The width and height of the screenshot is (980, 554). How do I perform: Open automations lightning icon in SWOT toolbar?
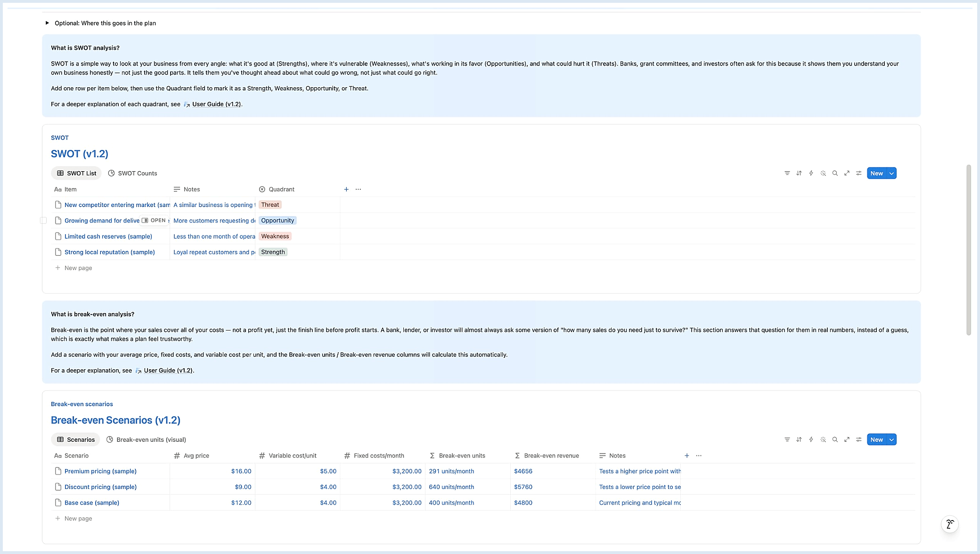tap(811, 174)
